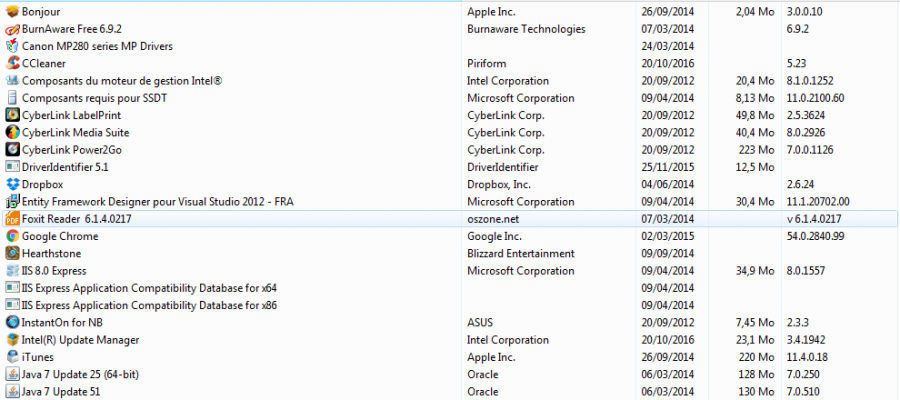Click version 2.5.3624
Screen dimensions: 900x400
(806, 115)
